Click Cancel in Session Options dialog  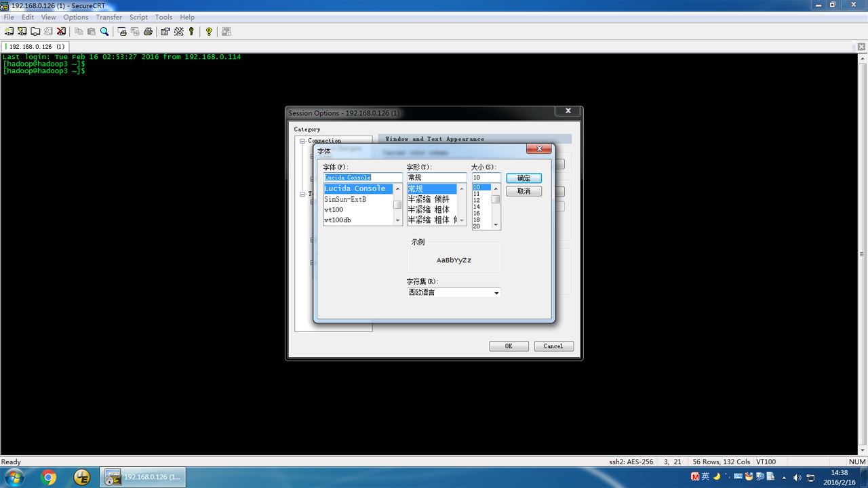pyautogui.click(x=553, y=346)
